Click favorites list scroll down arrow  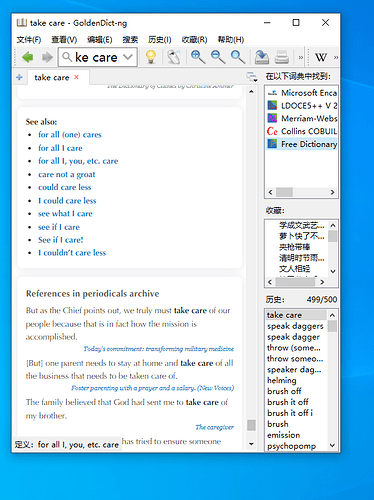click(333, 271)
